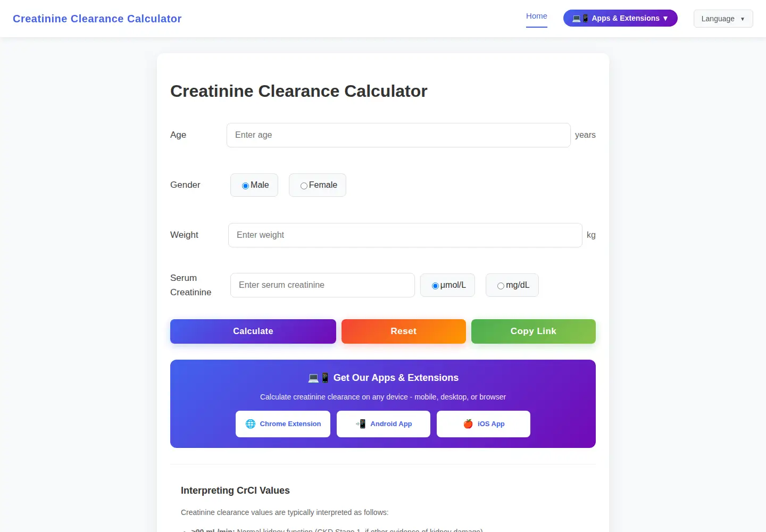Click the Calculate button
Image resolution: width=766 pixels, height=532 pixels.
tap(253, 331)
